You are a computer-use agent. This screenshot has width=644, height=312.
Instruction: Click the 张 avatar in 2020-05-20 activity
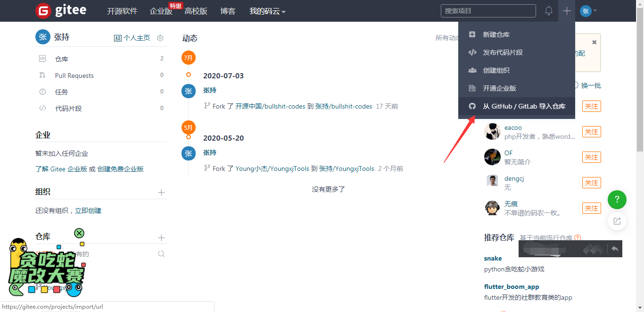coord(189,153)
